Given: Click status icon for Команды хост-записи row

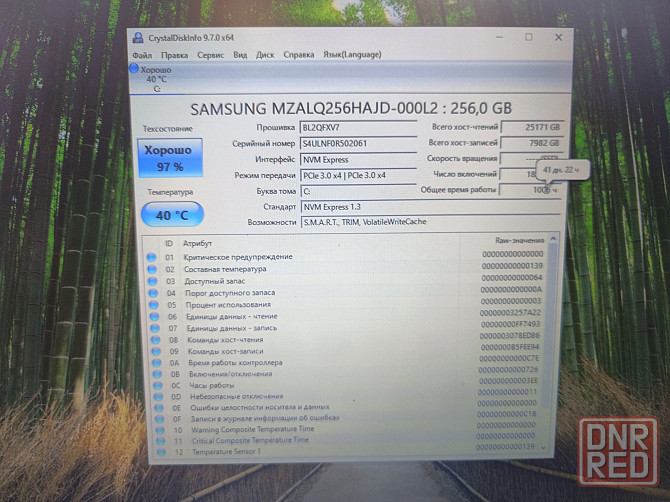Looking at the screenshot, I should pos(156,351).
